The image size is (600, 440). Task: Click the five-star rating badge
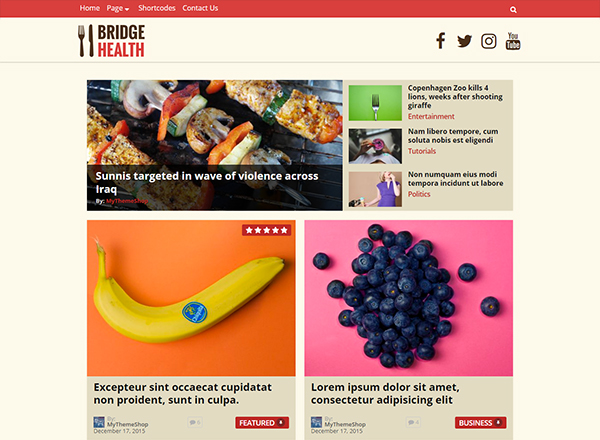(x=266, y=230)
